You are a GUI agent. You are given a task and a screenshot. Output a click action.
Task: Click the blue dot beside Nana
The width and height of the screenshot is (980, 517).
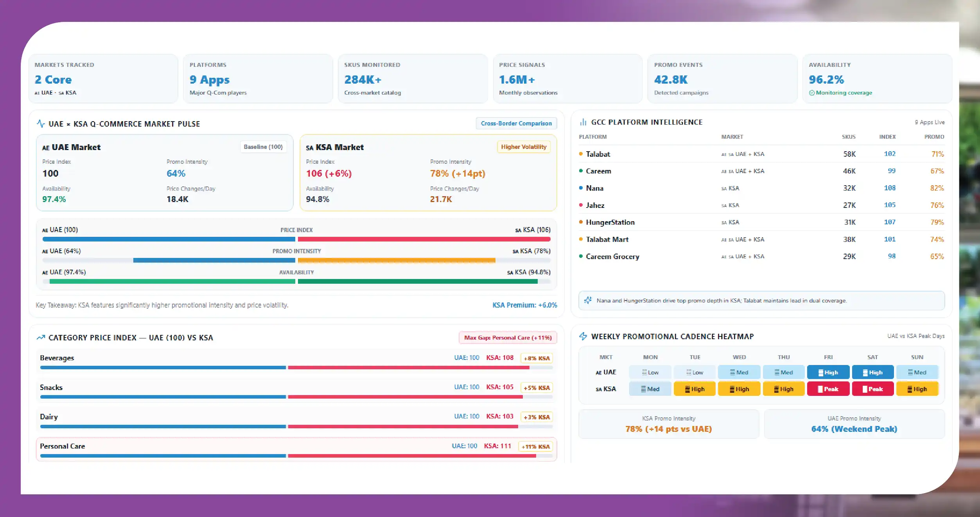click(x=581, y=188)
